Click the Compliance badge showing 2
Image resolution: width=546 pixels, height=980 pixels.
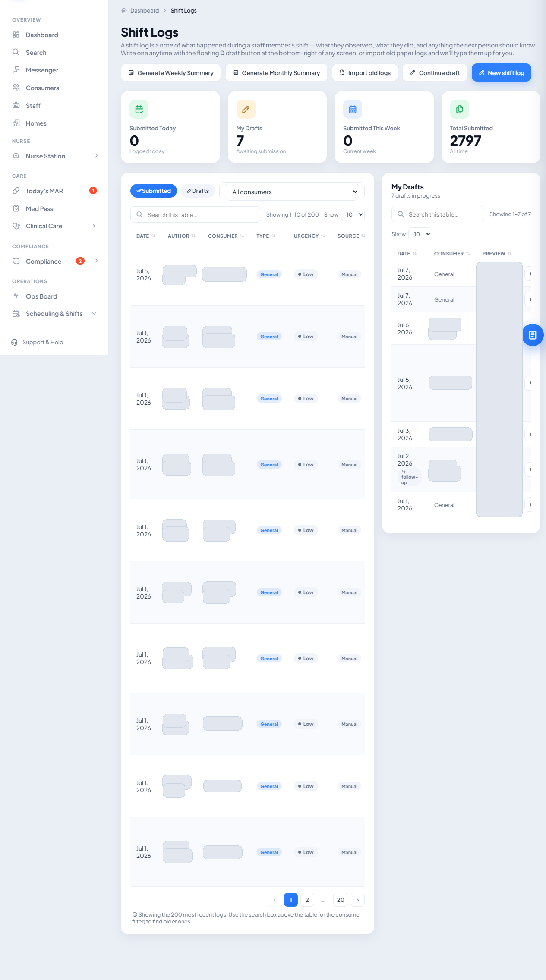click(80, 261)
